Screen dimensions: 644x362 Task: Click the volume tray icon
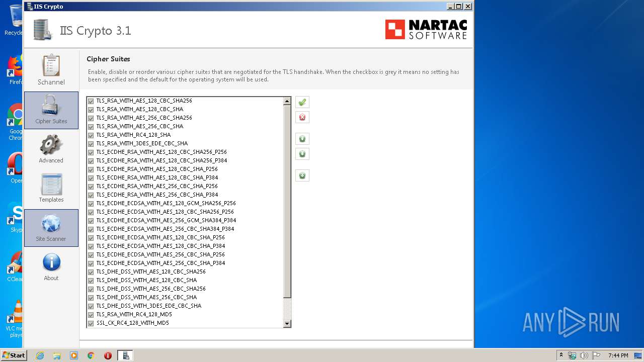584,355
